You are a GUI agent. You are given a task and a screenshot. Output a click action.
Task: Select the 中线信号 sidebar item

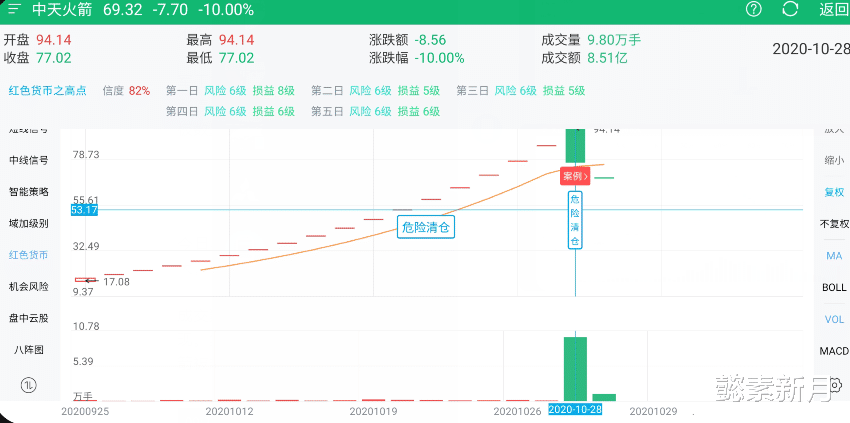pos(28,160)
